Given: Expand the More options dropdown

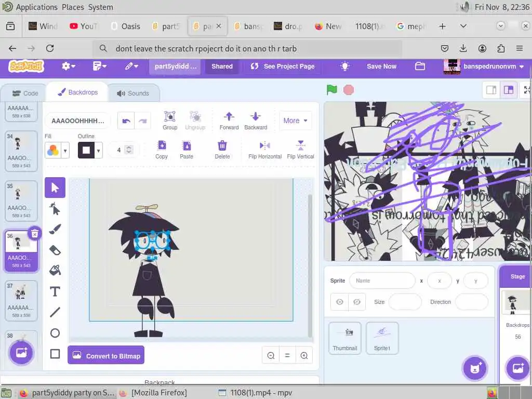Looking at the screenshot, I should coord(295,121).
